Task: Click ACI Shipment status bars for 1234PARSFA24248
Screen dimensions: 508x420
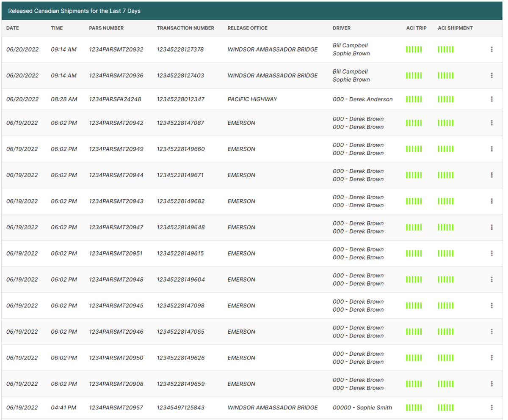Action: pyautogui.click(x=445, y=99)
